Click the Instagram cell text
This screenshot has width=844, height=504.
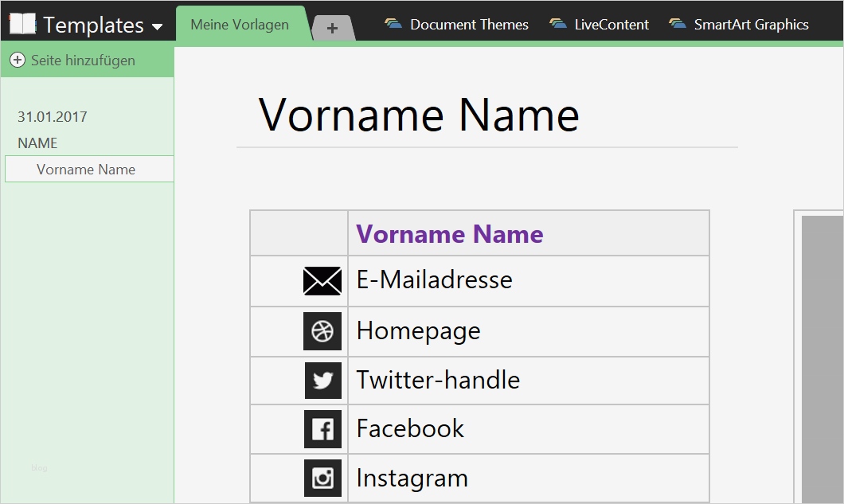coord(412,479)
